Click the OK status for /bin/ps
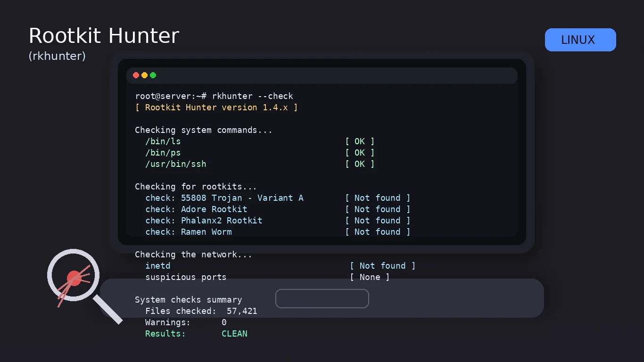 tap(360, 153)
